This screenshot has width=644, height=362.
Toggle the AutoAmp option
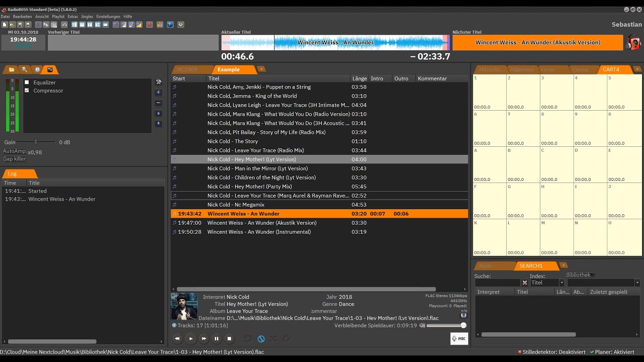pyautogui.click(x=15, y=151)
